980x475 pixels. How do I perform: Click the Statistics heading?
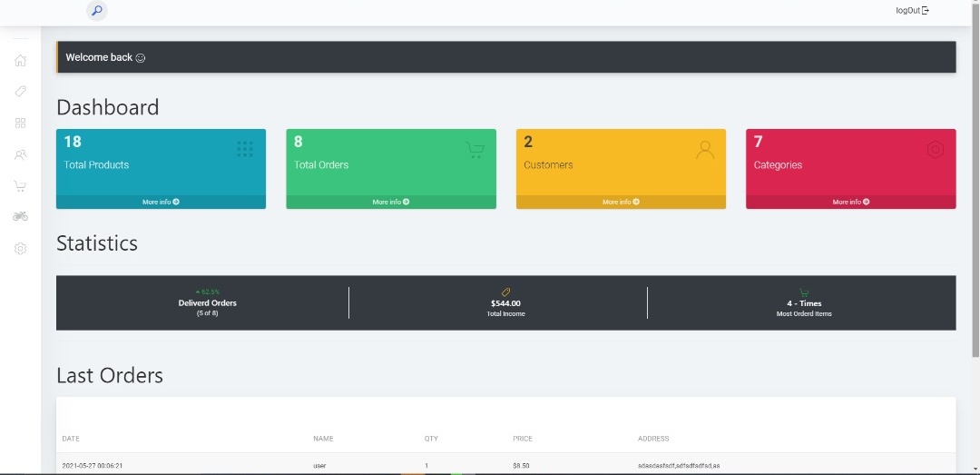tap(97, 242)
